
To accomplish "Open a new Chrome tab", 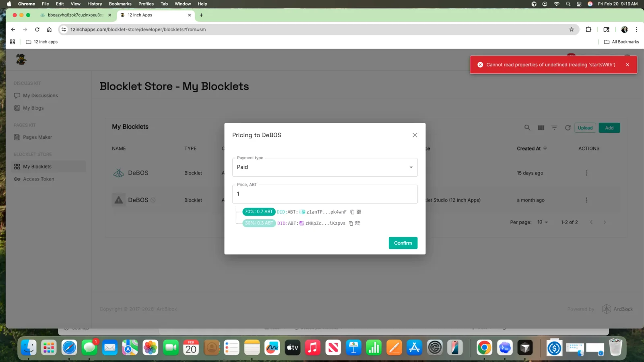I will [201, 15].
